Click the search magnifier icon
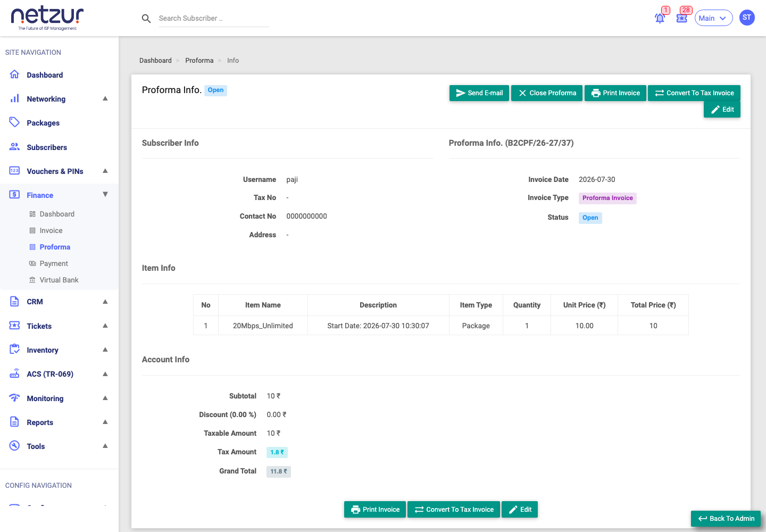 (146, 19)
